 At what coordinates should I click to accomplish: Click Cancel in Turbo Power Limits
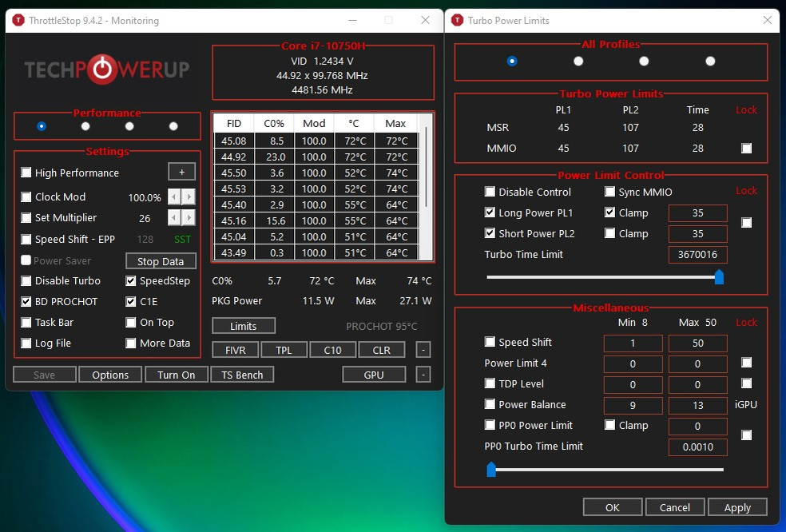click(x=675, y=507)
